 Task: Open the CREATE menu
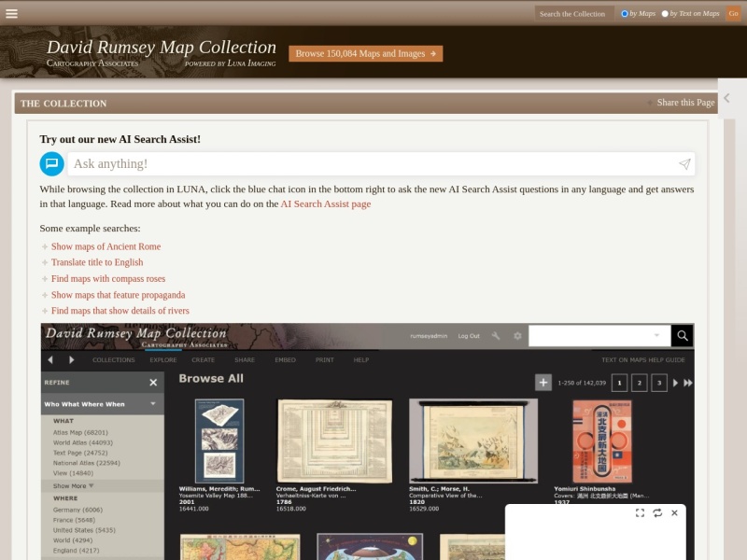(x=203, y=360)
